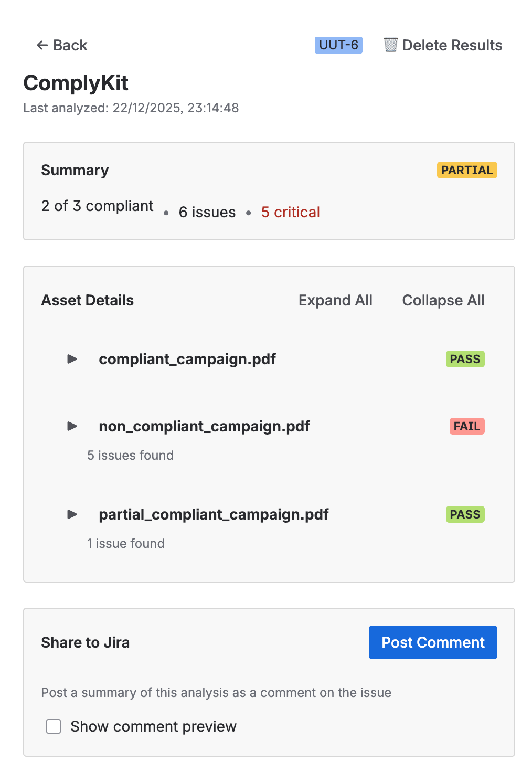The width and height of the screenshot is (532, 782).
Task: Enable Show comment preview checkbox
Action: [54, 726]
